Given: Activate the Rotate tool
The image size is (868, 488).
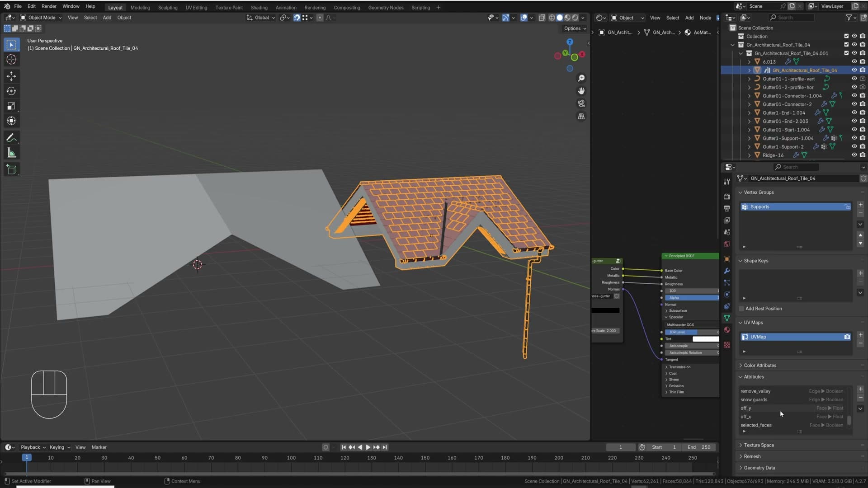Looking at the screenshot, I should click(x=11, y=91).
